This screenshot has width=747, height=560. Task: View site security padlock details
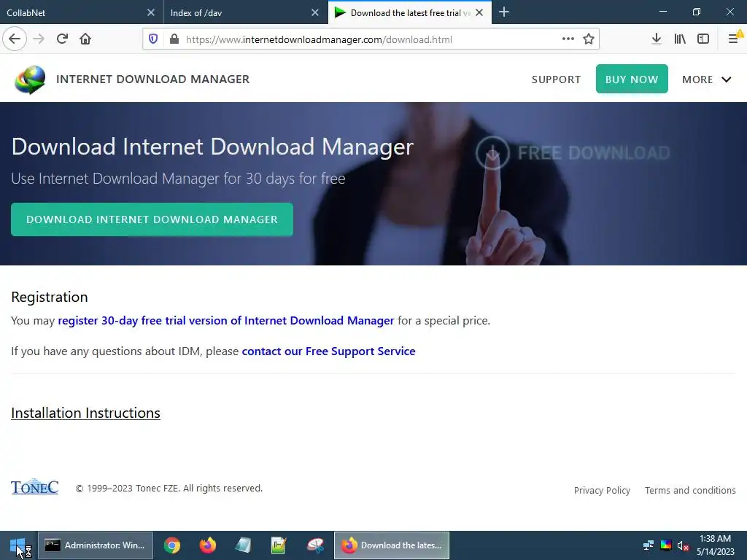pos(174,39)
